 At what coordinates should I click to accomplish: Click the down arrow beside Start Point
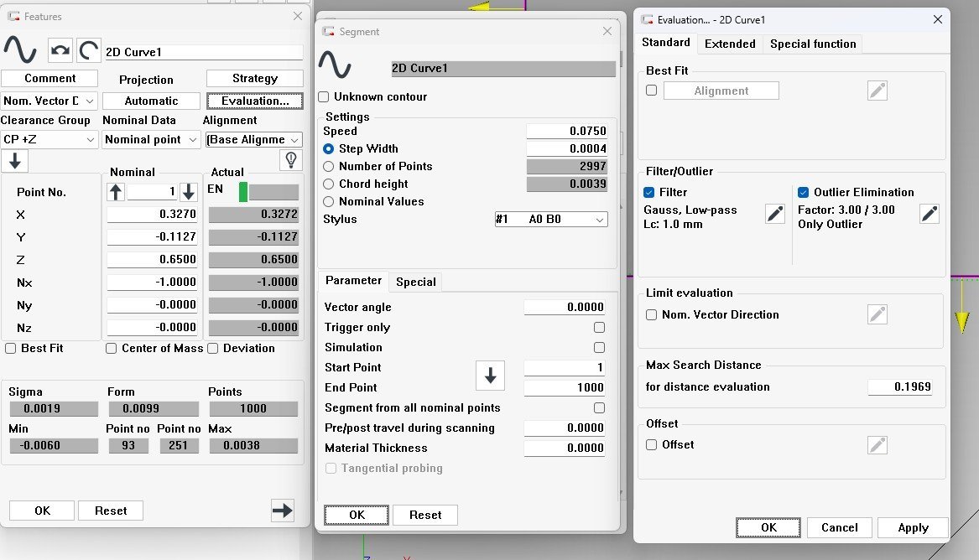tap(490, 377)
